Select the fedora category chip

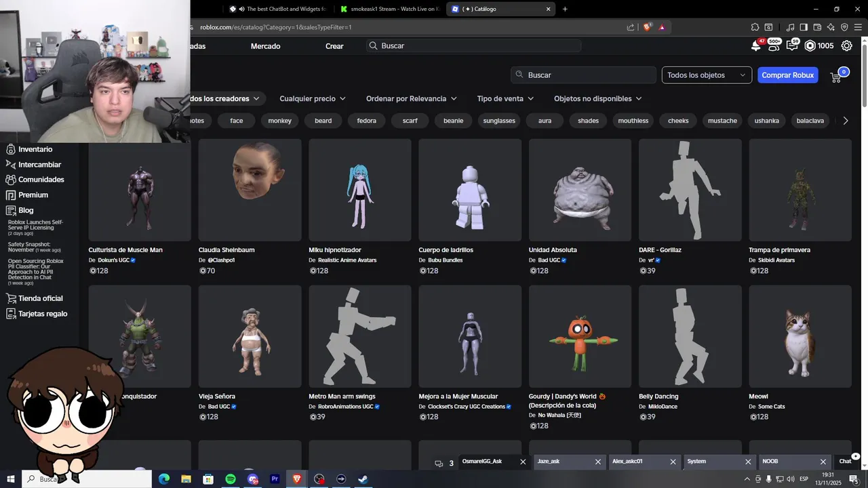click(367, 121)
